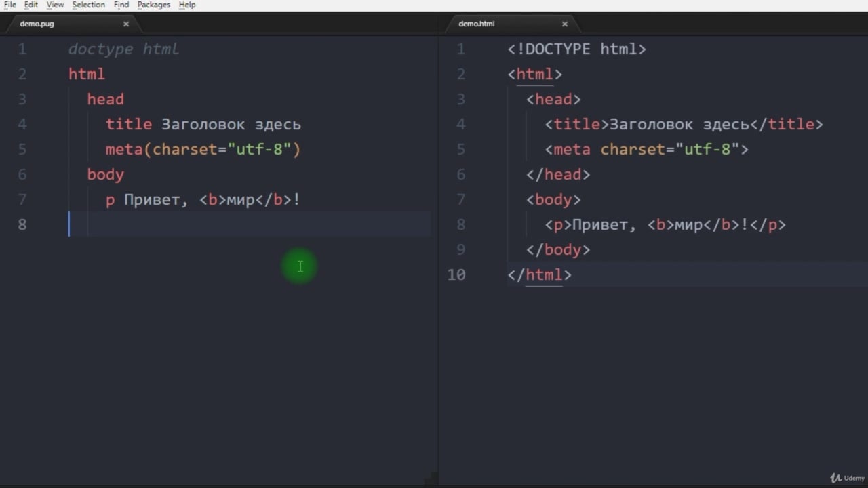Close the demo.html tab

coord(565,24)
